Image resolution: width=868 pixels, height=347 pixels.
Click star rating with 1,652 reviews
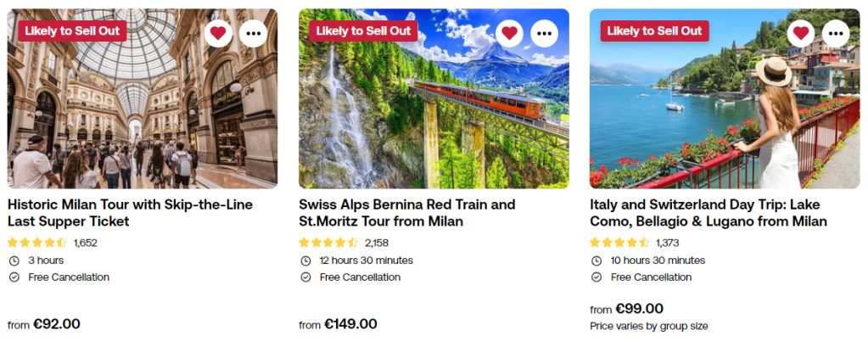pos(37,243)
